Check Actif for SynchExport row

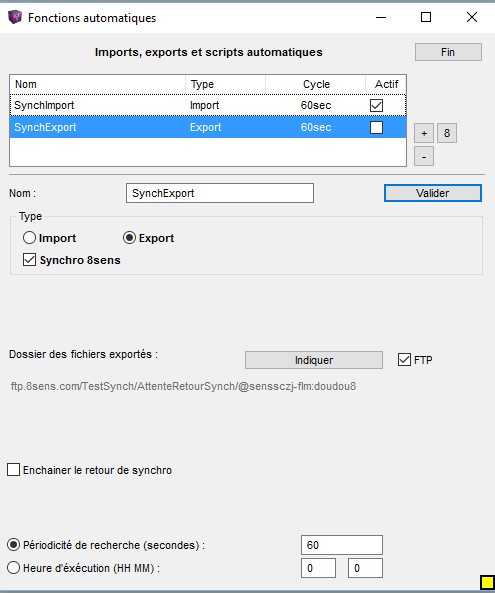(376, 127)
